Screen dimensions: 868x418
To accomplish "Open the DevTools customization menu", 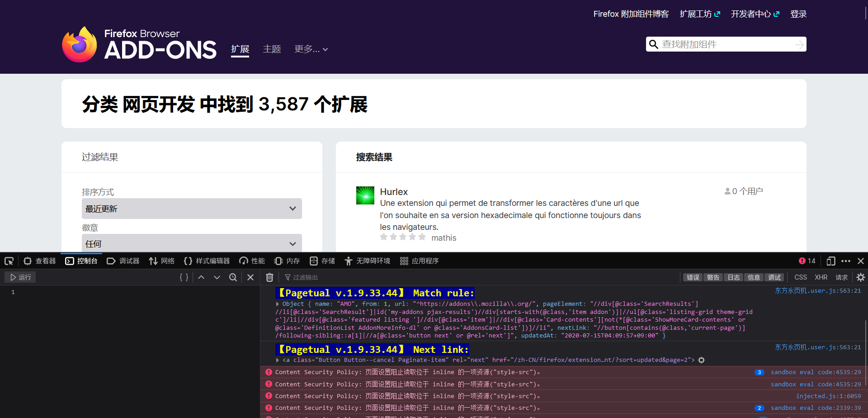I will (x=846, y=261).
